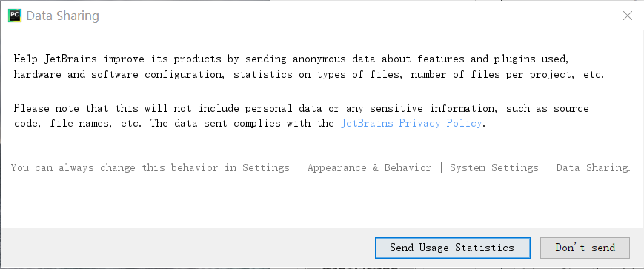This screenshot has height=269, width=644.
Task: Click the PyCharm logo icon in the title bar
Action: click(15, 16)
